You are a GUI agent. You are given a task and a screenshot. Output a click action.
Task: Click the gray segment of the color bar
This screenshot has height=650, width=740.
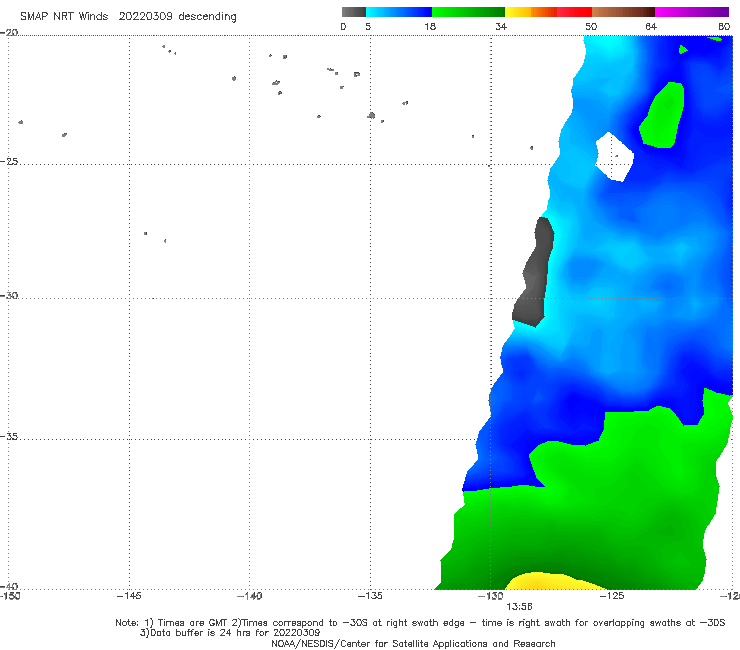pyautogui.click(x=353, y=12)
